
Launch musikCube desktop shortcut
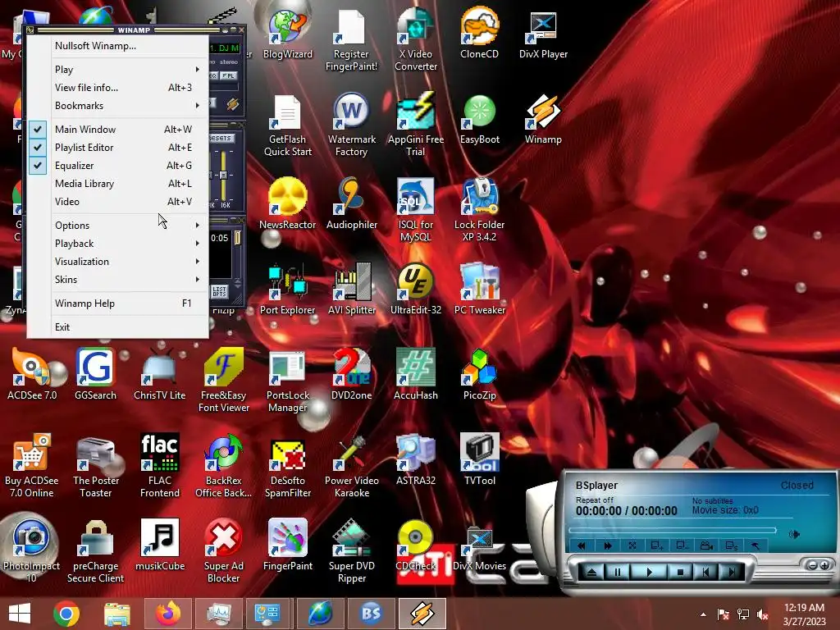(160, 546)
